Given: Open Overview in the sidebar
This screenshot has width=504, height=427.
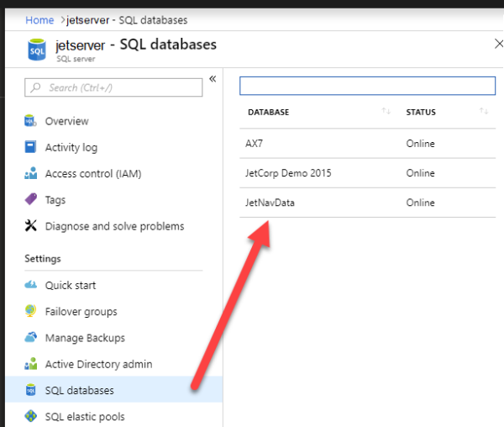Looking at the screenshot, I should click(x=67, y=121).
